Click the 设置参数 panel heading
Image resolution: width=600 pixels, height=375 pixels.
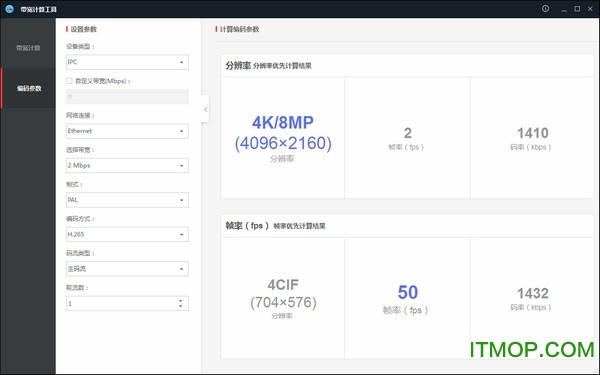click(x=83, y=29)
